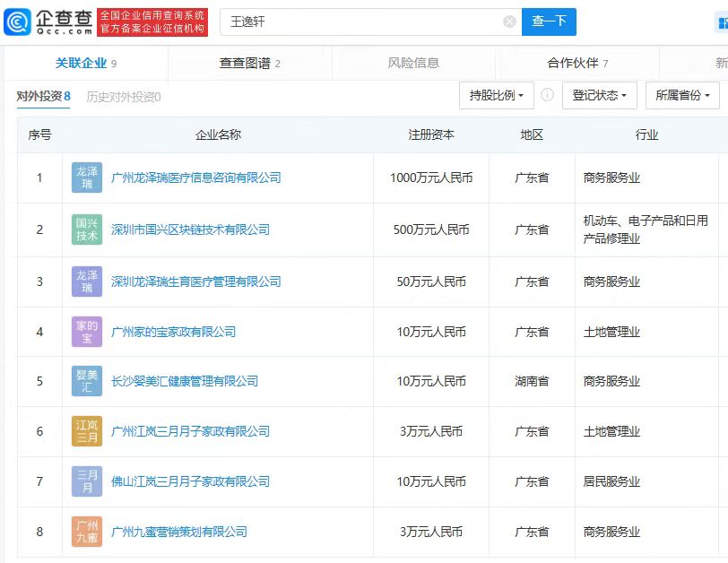Select the 1000万元人民币 capital cell
728x563 pixels.
point(431,178)
